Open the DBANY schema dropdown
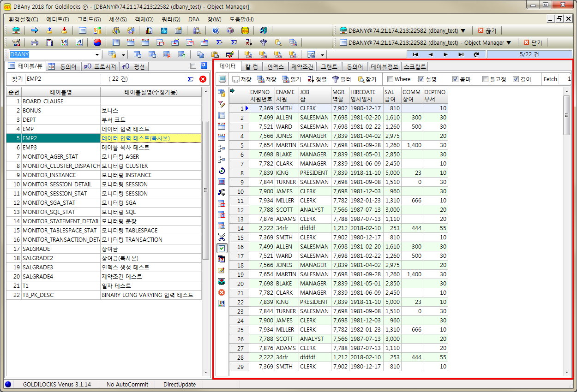This screenshot has width=577, height=392. [x=96, y=54]
